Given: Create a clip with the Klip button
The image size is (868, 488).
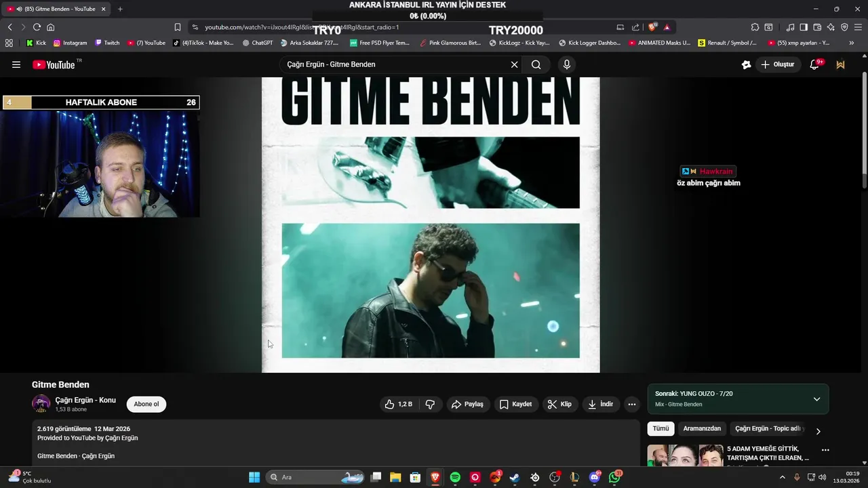Looking at the screenshot, I should [x=559, y=404].
